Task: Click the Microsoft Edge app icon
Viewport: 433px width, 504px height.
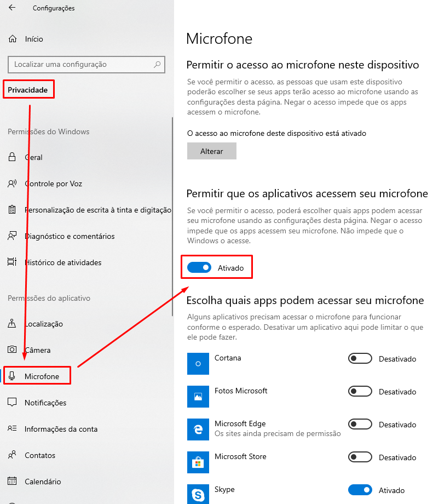Action: tap(198, 429)
